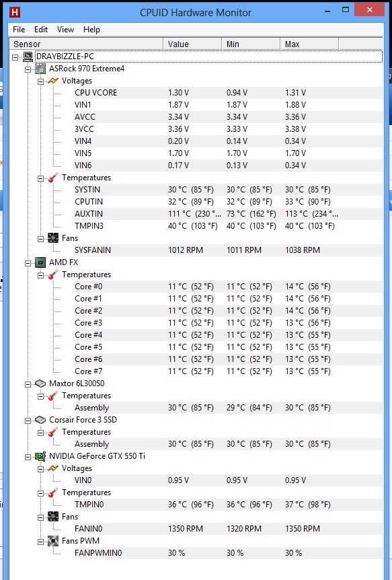Select the VIN6 voltage row
Viewport: 392px width, 580px height.
click(227, 166)
